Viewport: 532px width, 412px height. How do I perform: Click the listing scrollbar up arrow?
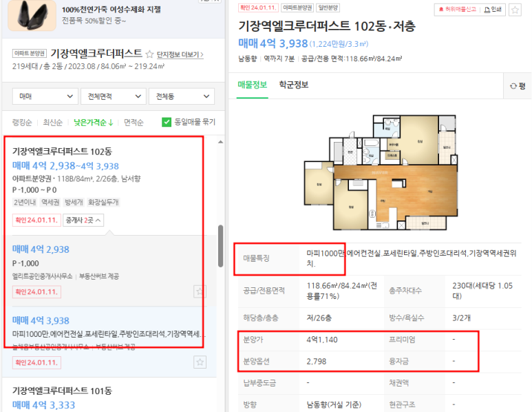click(220, 142)
